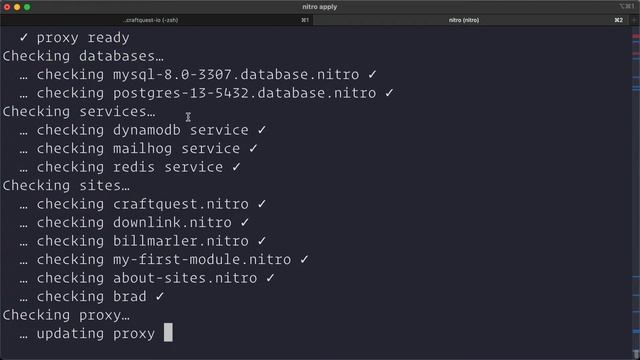Viewport: 640px width, 360px height.
Task: Click the 'proxy ready' line
Action: pos(74,38)
